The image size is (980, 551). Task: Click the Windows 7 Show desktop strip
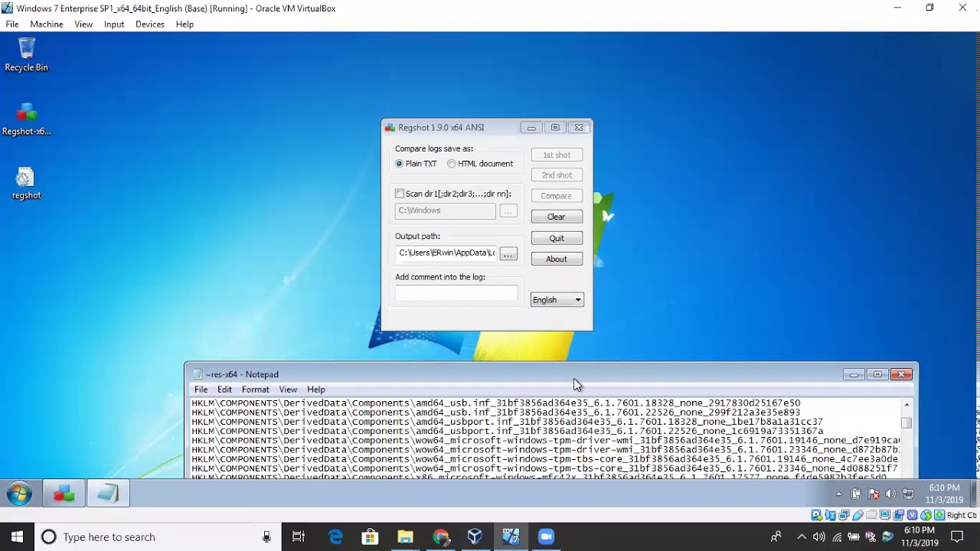point(974,494)
